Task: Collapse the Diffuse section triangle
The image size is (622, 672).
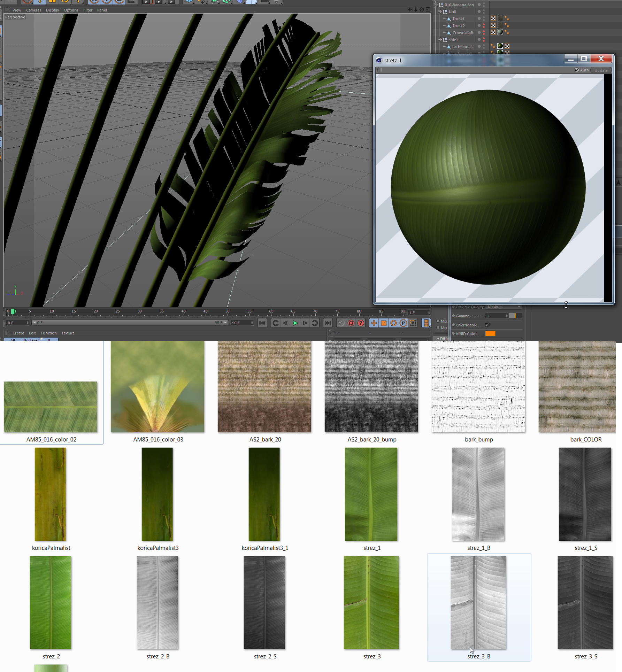Action: coord(438,339)
